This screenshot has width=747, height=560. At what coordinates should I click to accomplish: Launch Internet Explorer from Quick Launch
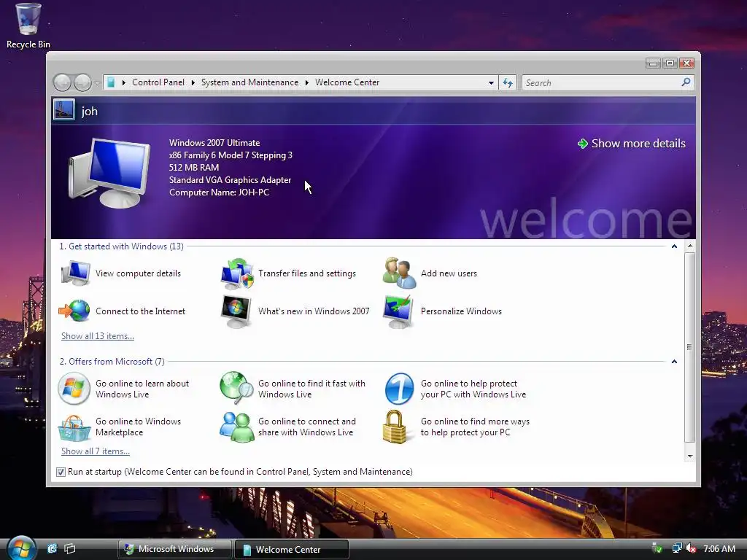point(52,548)
